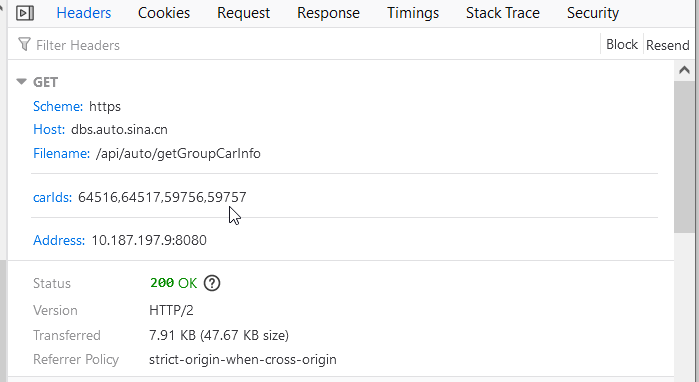Screen dimensions: 699x382
Task: Collapse the GET section triangle
Action: pos(21,82)
